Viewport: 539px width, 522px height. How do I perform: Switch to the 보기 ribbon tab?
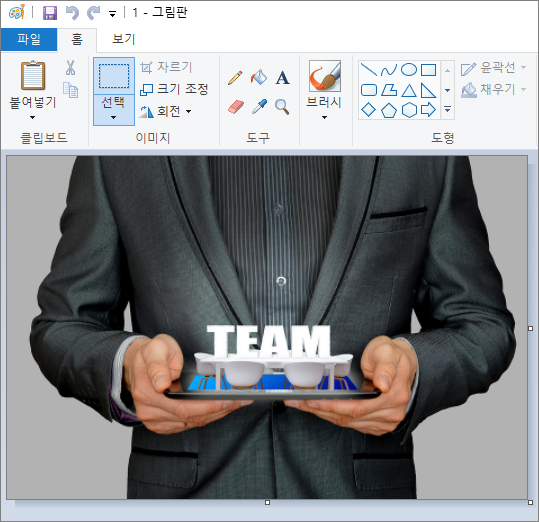coord(123,39)
